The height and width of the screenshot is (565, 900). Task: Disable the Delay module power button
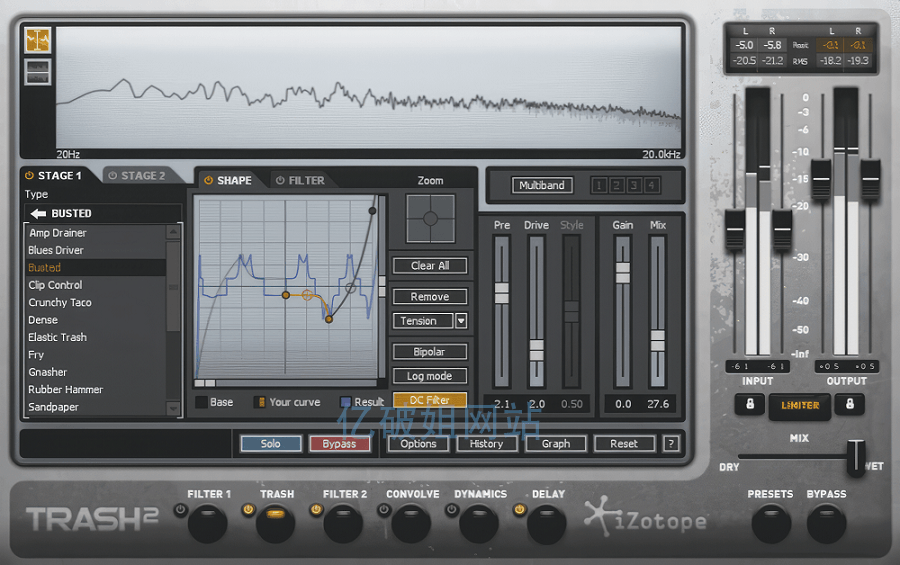tap(519, 510)
